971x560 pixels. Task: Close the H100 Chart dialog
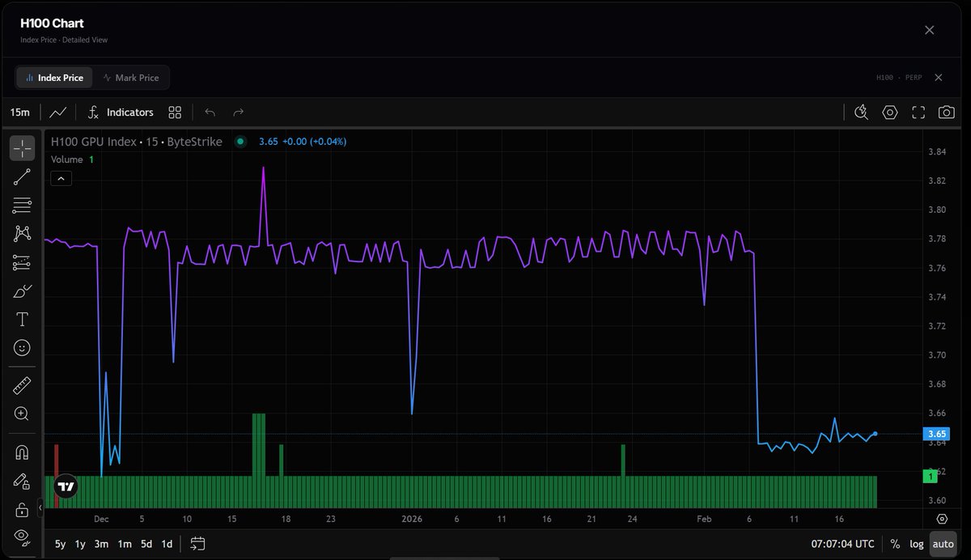929,30
